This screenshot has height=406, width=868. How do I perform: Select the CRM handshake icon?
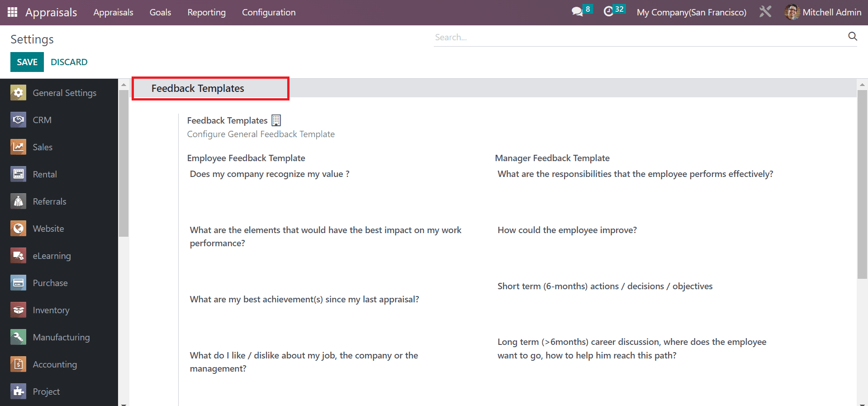[x=19, y=120]
